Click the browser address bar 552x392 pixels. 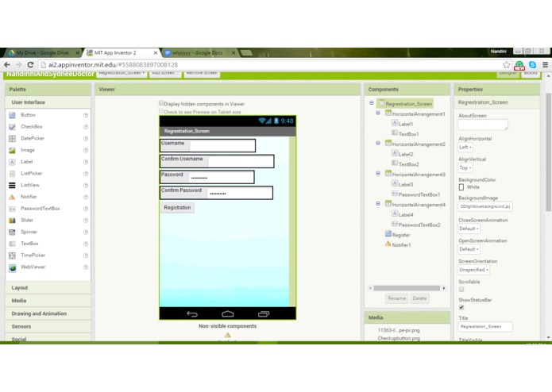[269, 65]
